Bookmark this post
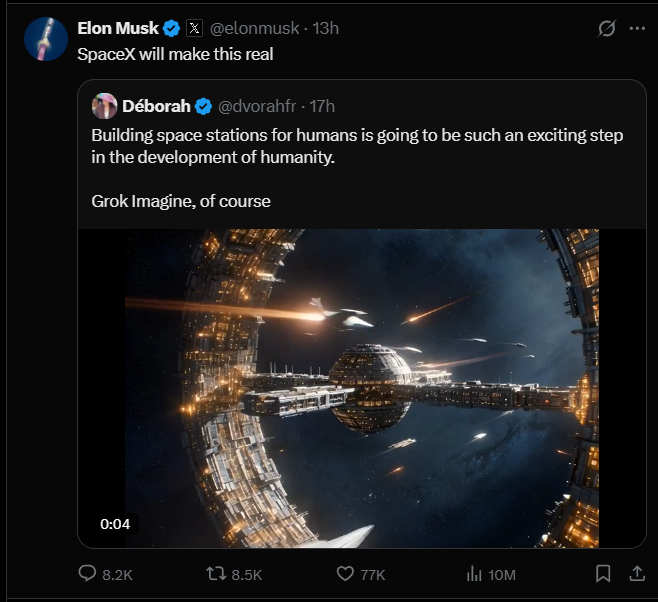The width and height of the screenshot is (658, 602). pyautogui.click(x=603, y=574)
